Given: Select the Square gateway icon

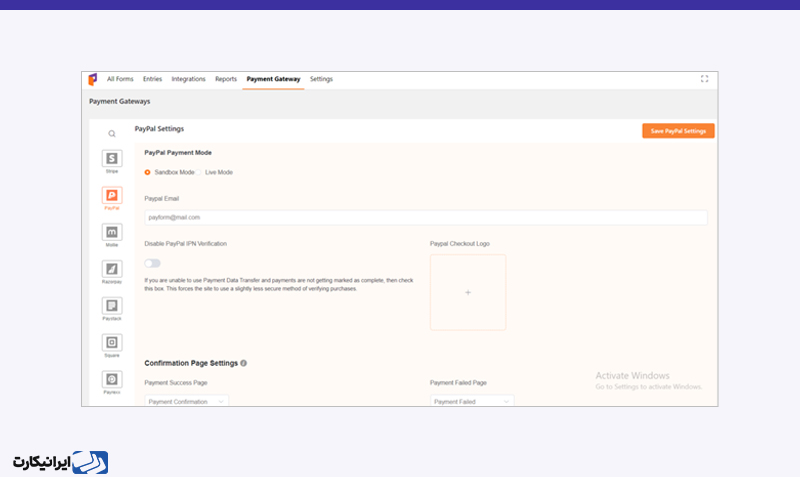Looking at the screenshot, I should pos(112,342).
